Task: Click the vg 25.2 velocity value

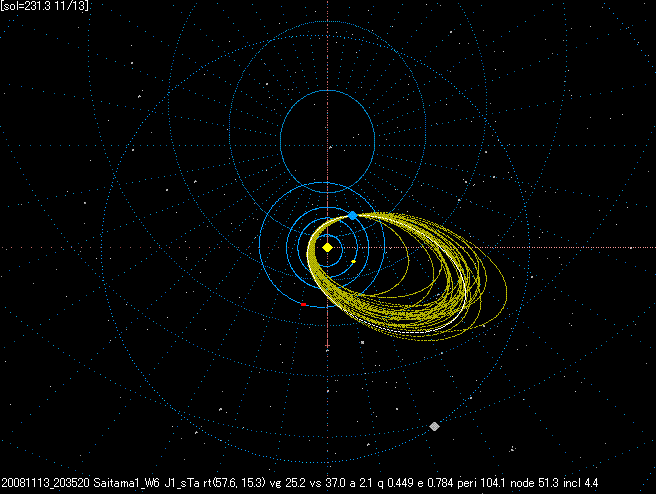Action: [288, 483]
